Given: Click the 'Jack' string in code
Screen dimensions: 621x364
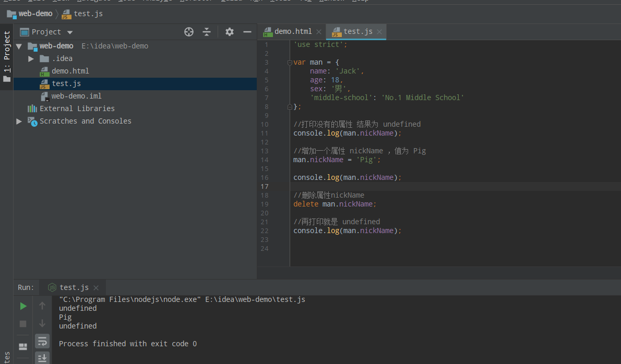Looking at the screenshot, I should (348, 71).
